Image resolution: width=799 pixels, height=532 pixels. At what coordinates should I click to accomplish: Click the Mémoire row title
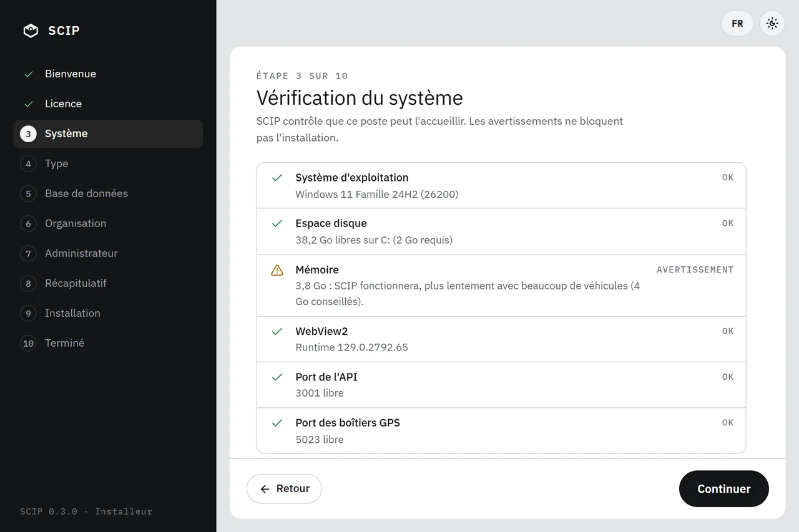(317, 270)
